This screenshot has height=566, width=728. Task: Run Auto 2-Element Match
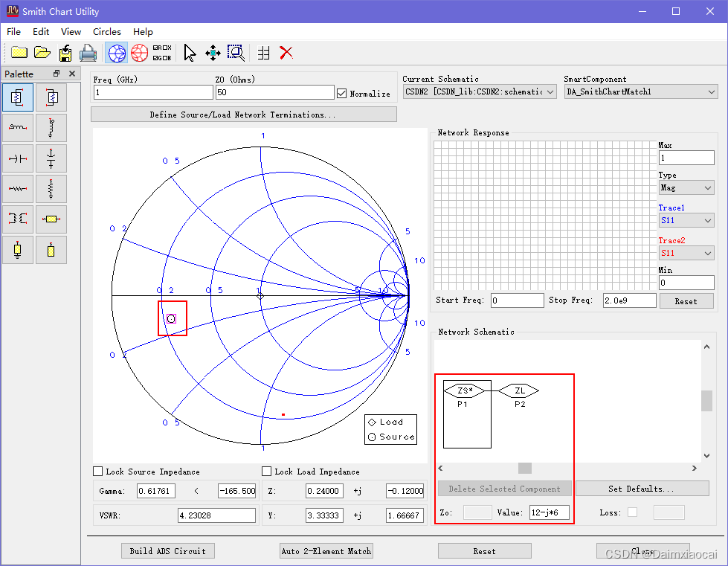click(x=326, y=550)
